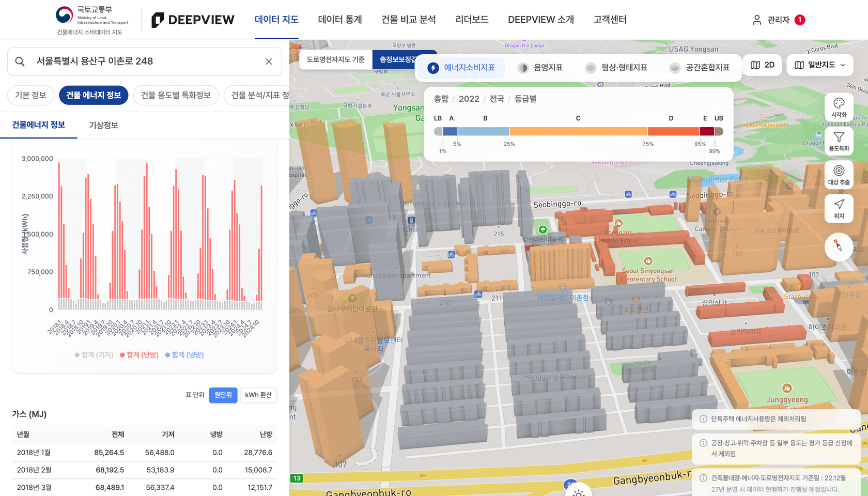
Task: Toggle the 2D map view
Action: (x=763, y=65)
